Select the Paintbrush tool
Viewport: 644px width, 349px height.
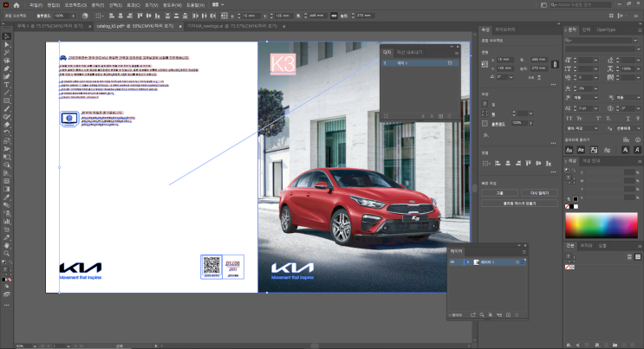coord(7,109)
